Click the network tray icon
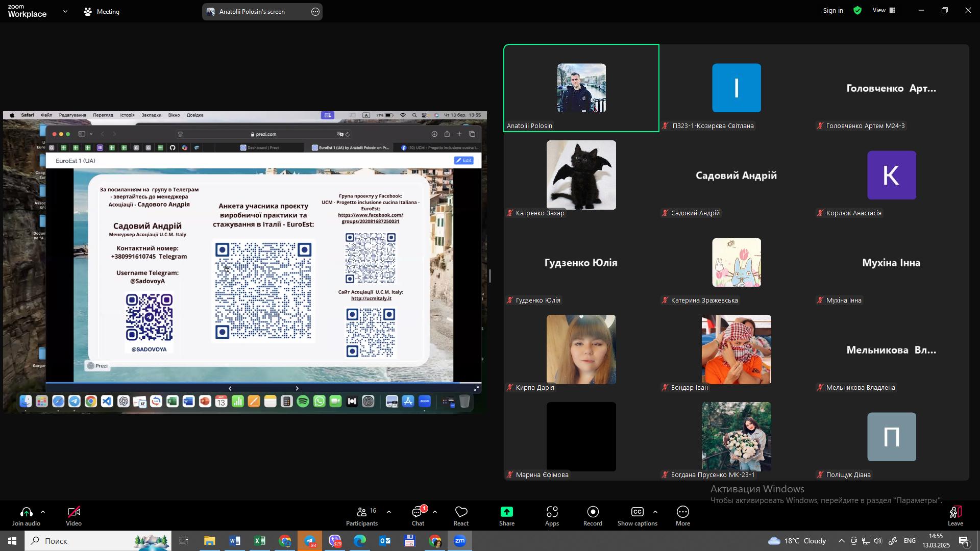980x551 pixels. pos(866,541)
